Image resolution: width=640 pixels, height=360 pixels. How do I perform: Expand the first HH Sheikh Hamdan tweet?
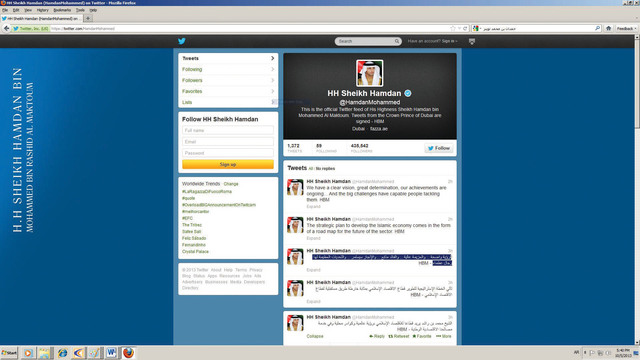tap(313, 207)
